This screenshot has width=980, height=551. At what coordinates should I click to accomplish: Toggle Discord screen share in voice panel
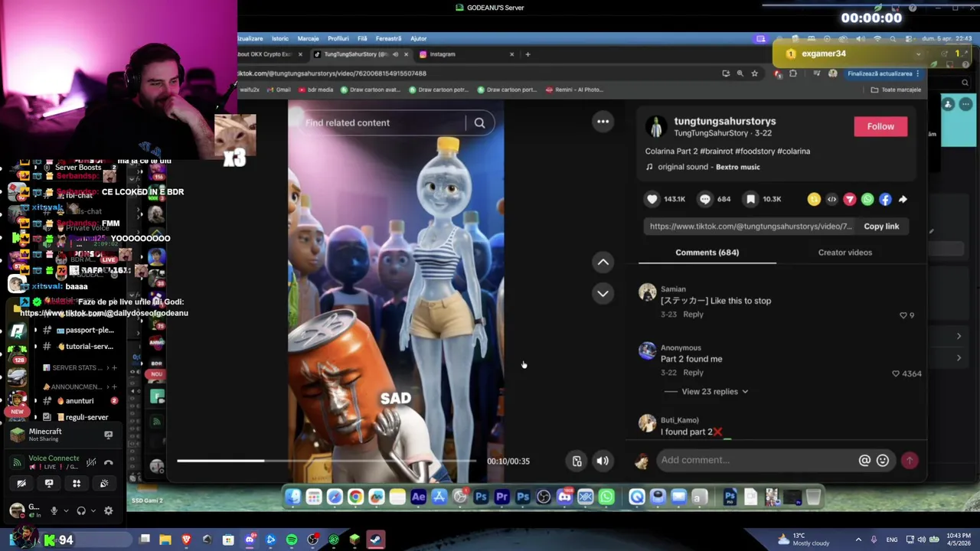coord(49,484)
